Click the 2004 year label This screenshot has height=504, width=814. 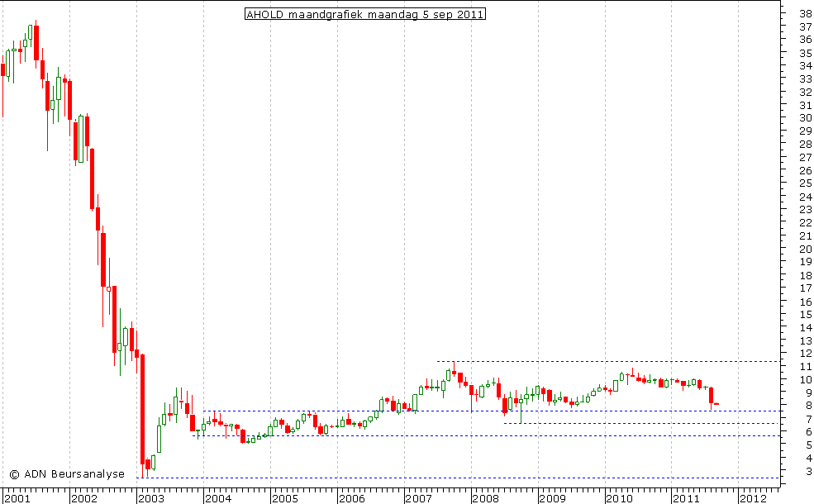(x=218, y=499)
